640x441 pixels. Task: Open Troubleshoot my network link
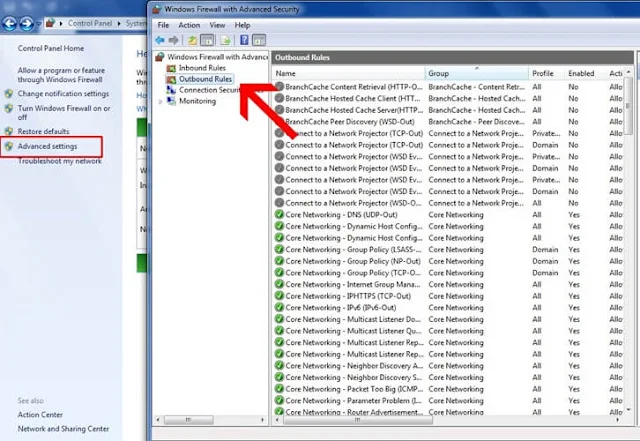60,161
